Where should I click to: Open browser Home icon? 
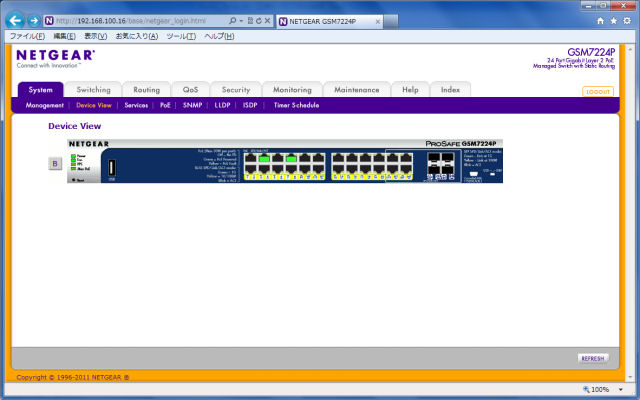click(x=600, y=21)
